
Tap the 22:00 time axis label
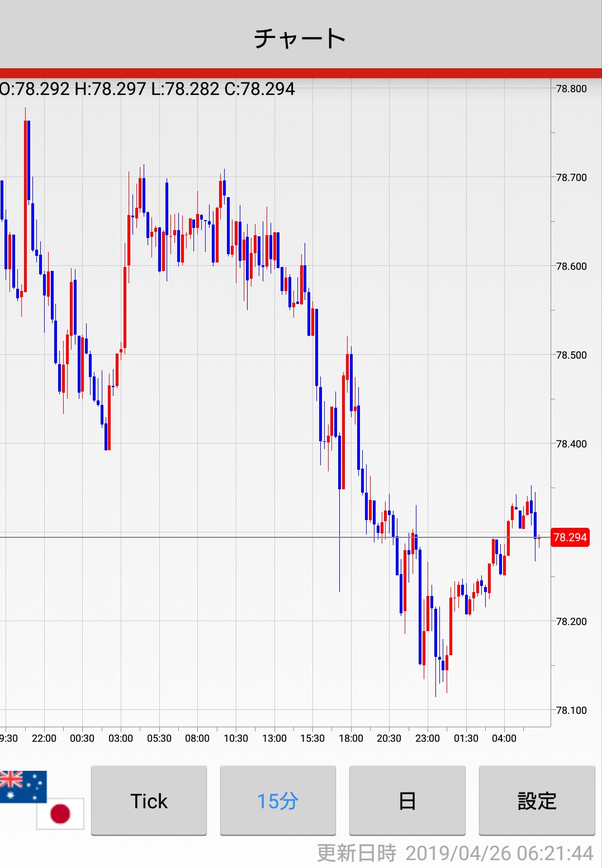44,738
